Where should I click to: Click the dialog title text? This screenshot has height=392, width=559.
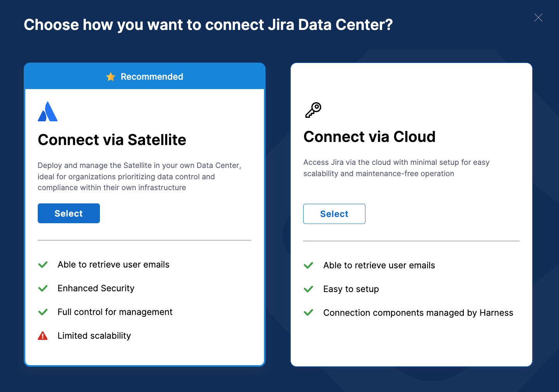[x=208, y=24]
